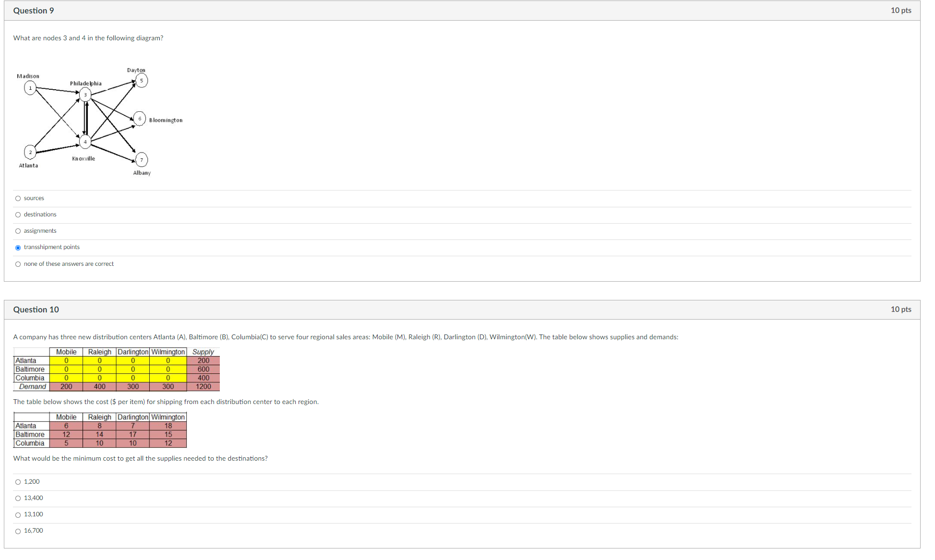935x560 pixels.
Task: Click node 3 Philadelphia in diagram
Action: [x=85, y=95]
